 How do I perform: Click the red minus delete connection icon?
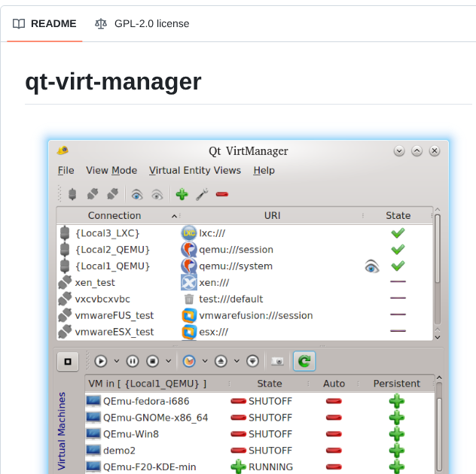click(222, 194)
